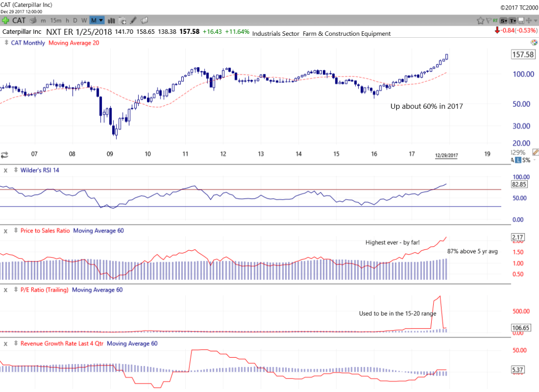Select the pencil drawing tools icon
The width and height of the screenshot is (539, 392).
pos(133,20)
